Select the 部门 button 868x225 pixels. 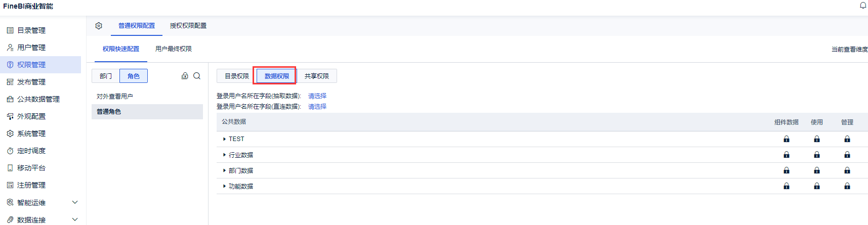[106, 76]
